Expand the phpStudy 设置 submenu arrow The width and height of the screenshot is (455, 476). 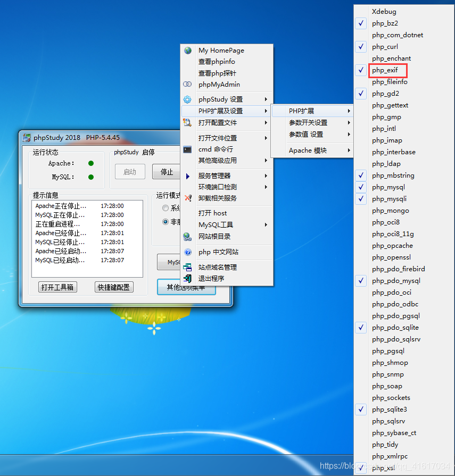[266, 99]
